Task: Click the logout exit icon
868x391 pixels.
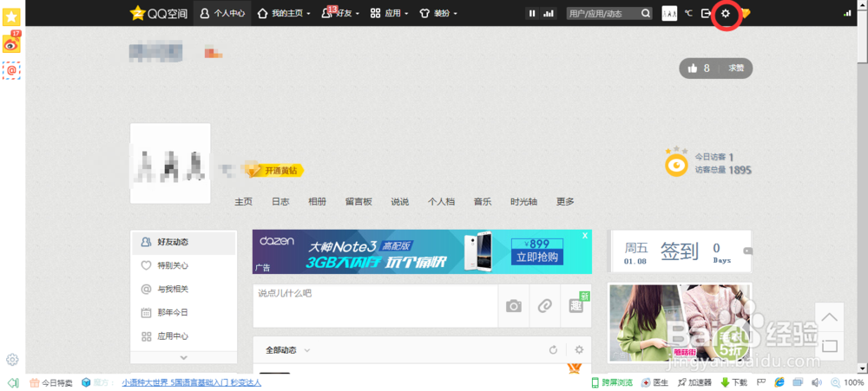Action: click(706, 13)
